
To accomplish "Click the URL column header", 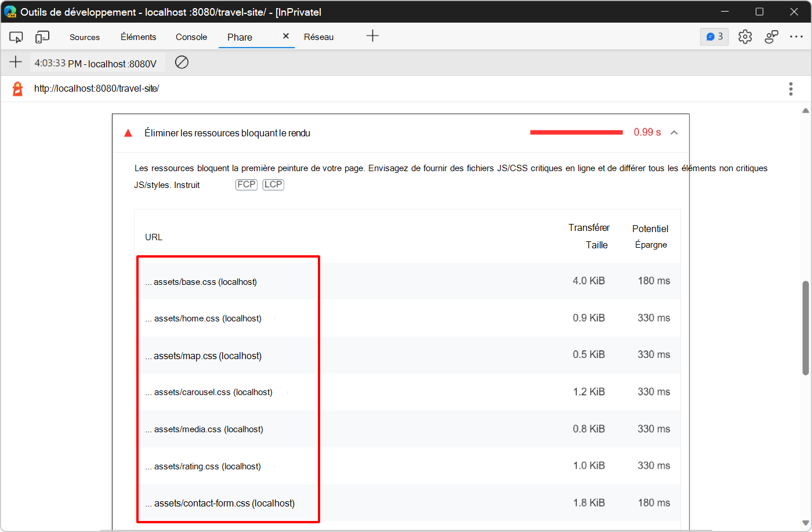I will (154, 237).
